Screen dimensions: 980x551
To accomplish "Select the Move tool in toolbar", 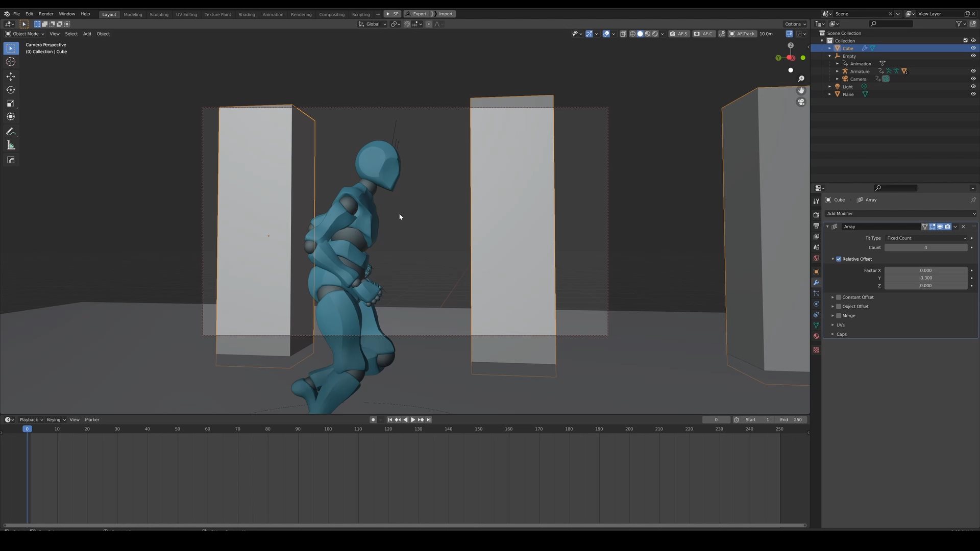I will pyautogui.click(x=11, y=77).
